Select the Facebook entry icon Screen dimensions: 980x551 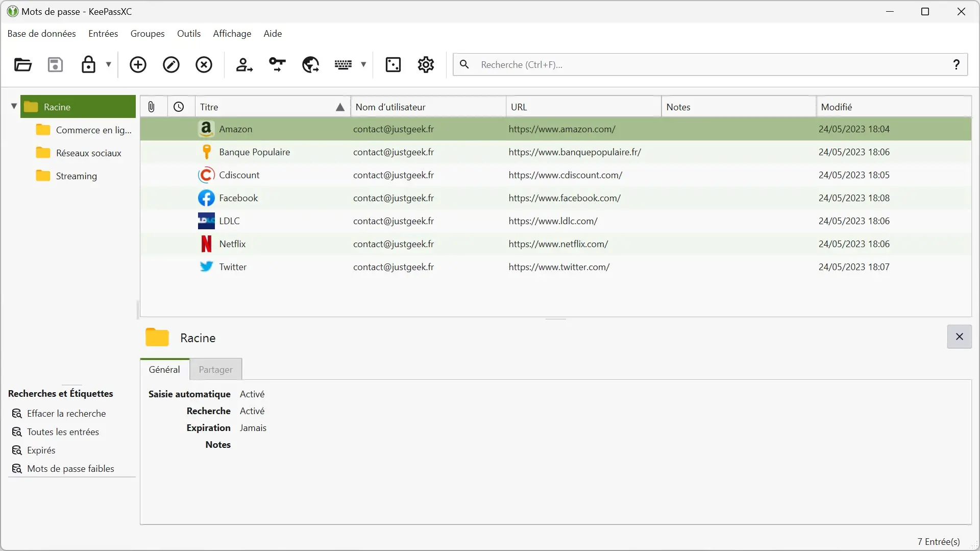tap(206, 198)
